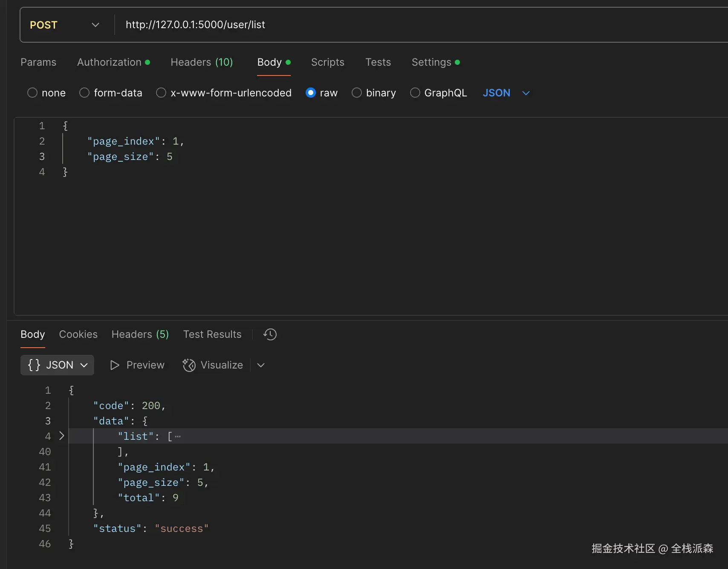Viewport: 728px width, 569px height.
Task: Open the Headers (10) request tab
Action: 202,62
